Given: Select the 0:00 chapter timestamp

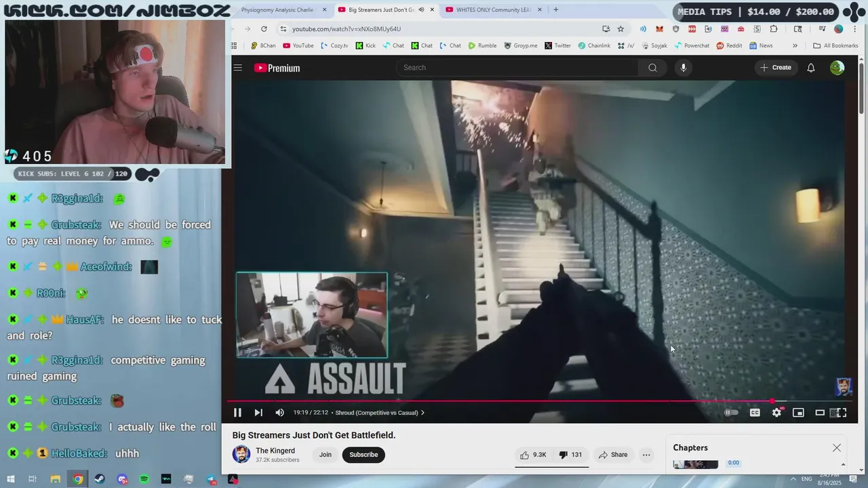Looking at the screenshot, I should pyautogui.click(x=733, y=463).
